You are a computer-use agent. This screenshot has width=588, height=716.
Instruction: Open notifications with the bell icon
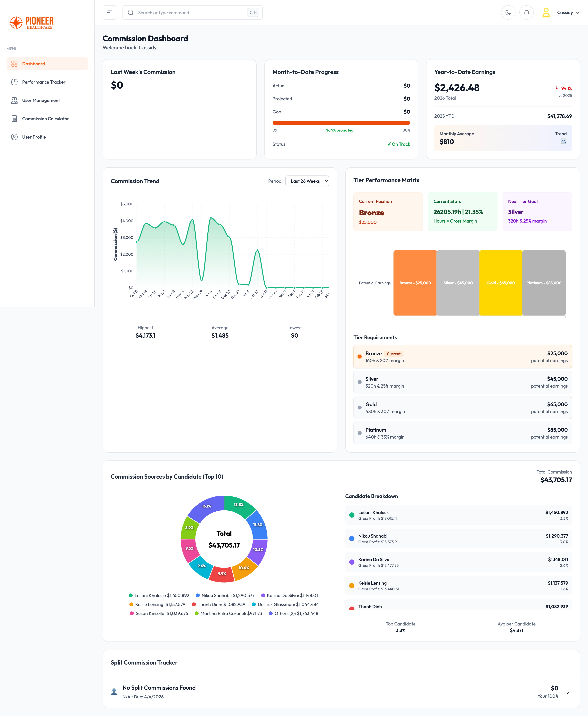click(526, 13)
